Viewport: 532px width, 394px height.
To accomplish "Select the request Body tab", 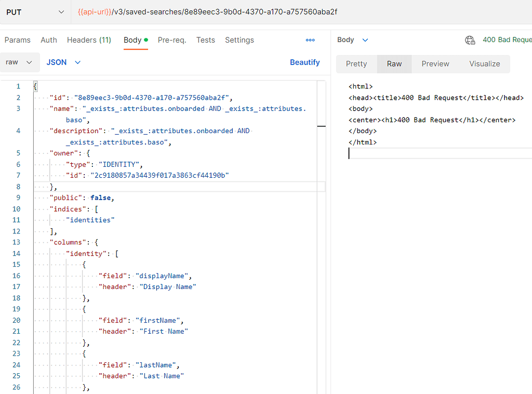I will pyautogui.click(x=133, y=40).
